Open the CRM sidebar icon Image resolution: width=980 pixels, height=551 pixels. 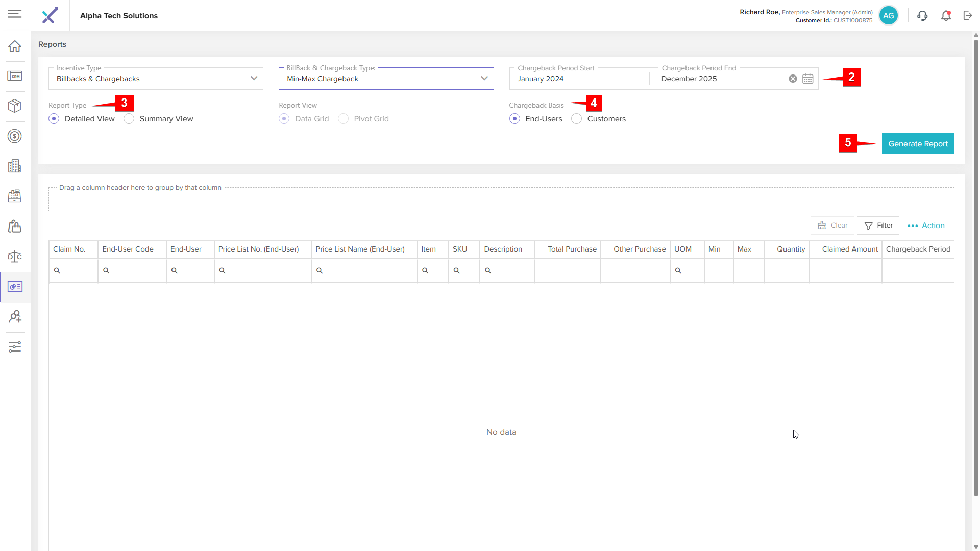coord(15,76)
